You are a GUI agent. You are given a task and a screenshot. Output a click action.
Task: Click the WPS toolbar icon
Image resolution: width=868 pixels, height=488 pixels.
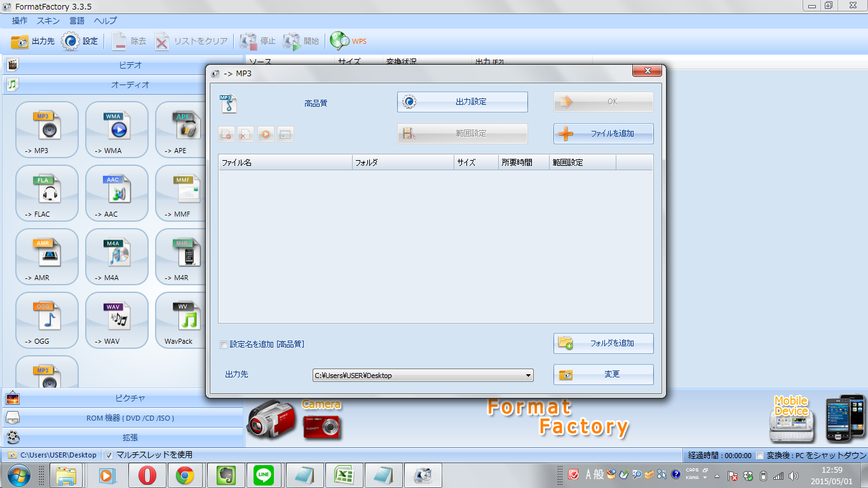(348, 41)
